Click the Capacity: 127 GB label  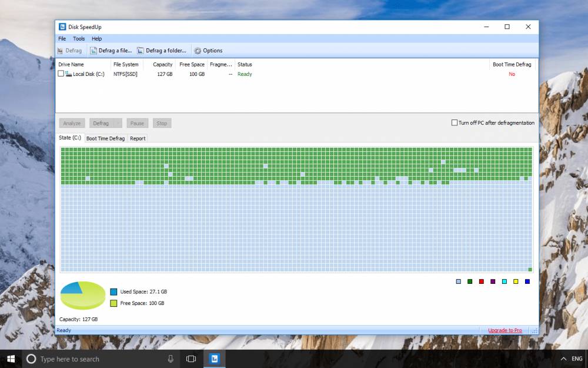coord(78,319)
